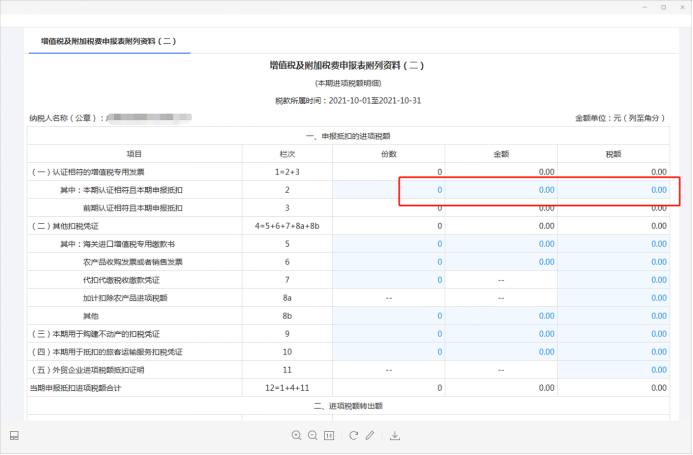Edit 税额 field in row 10

tap(613, 352)
